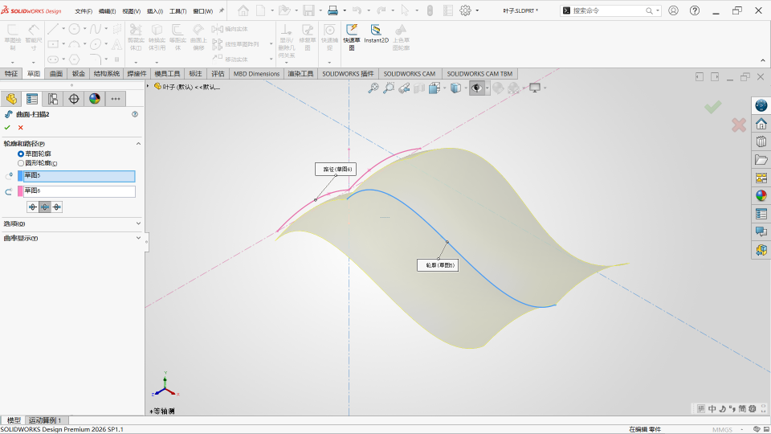Open the Help question mark menu
This screenshot has height=434, width=771.
694,10
